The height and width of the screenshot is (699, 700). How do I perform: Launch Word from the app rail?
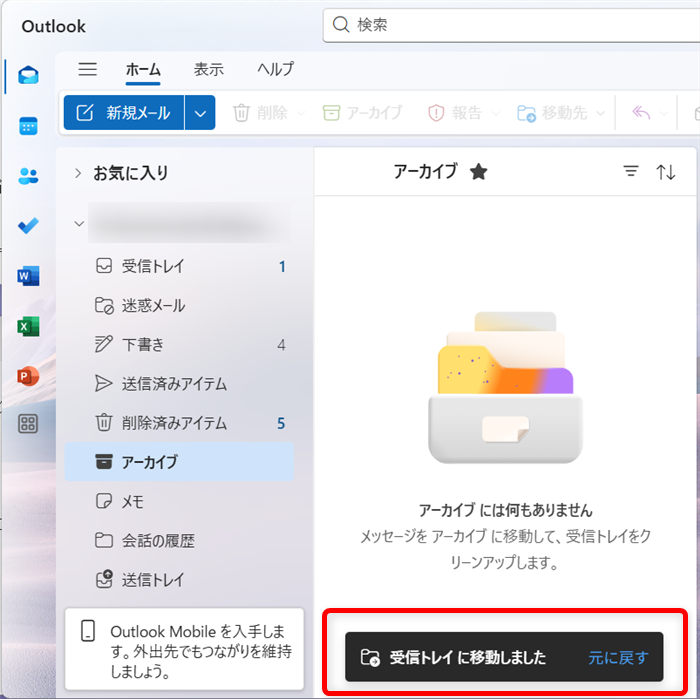pyautogui.click(x=28, y=276)
